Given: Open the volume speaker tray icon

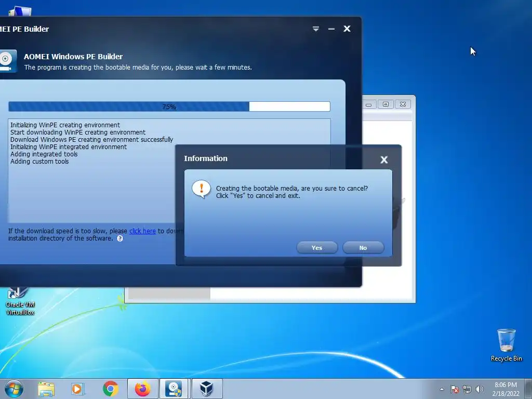Looking at the screenshot, I should point(479,389).
